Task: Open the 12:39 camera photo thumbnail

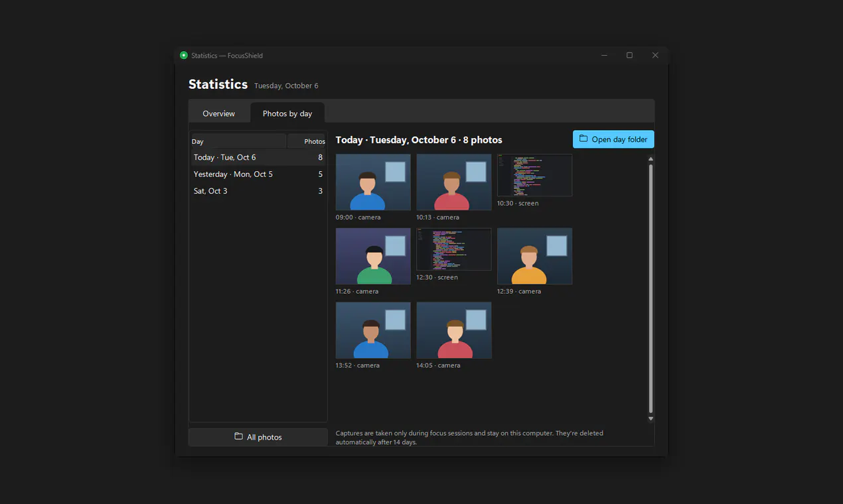Action: coord(534,257)
